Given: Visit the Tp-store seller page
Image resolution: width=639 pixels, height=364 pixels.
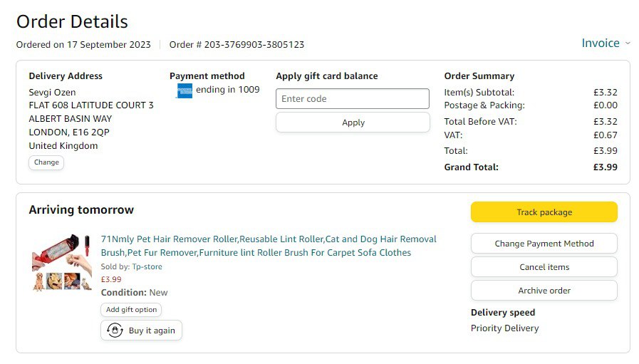Looking at the screenshot, I should pos(147,267).
